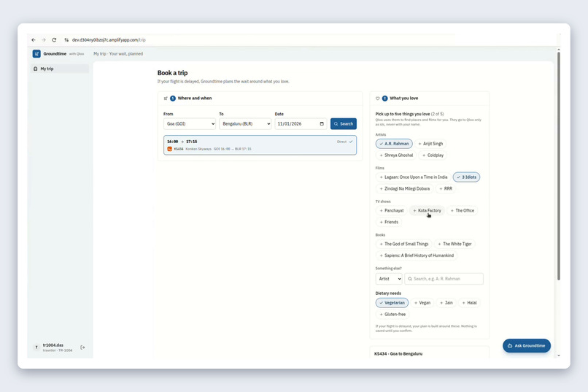Image resolution: width=588 pixels, height=392 pixels.
Task: Open Ask Groundtime assistant
Action: tap(527, 346)
